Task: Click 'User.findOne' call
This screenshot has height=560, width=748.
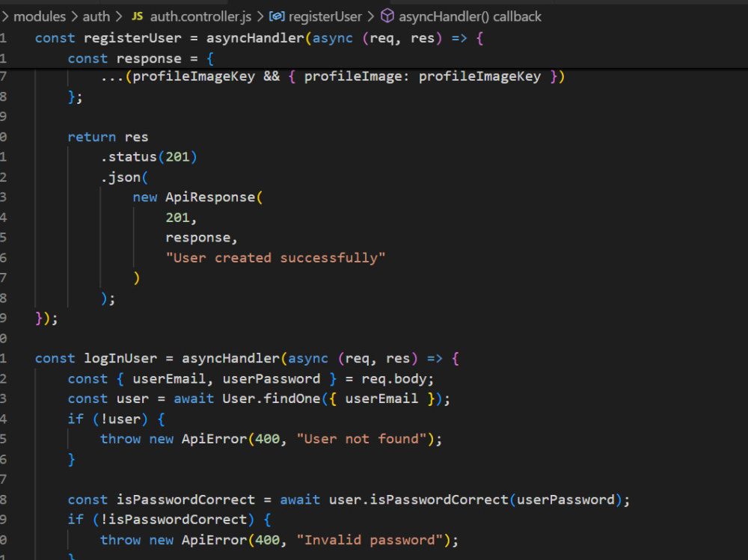Action: tap(271, 399)
